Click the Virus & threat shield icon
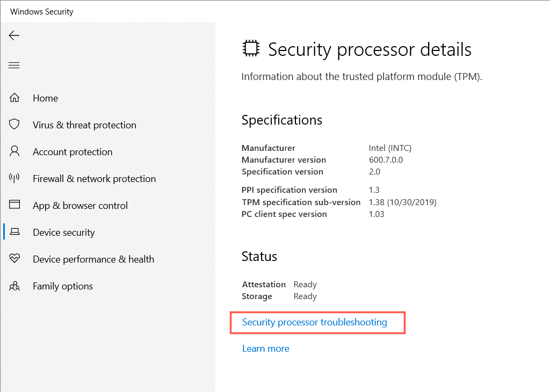 pyautogui.click(x=15, y=125)
